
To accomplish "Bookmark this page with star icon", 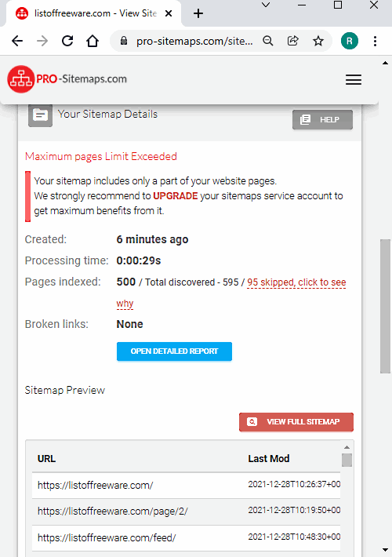I will point(318,42).
